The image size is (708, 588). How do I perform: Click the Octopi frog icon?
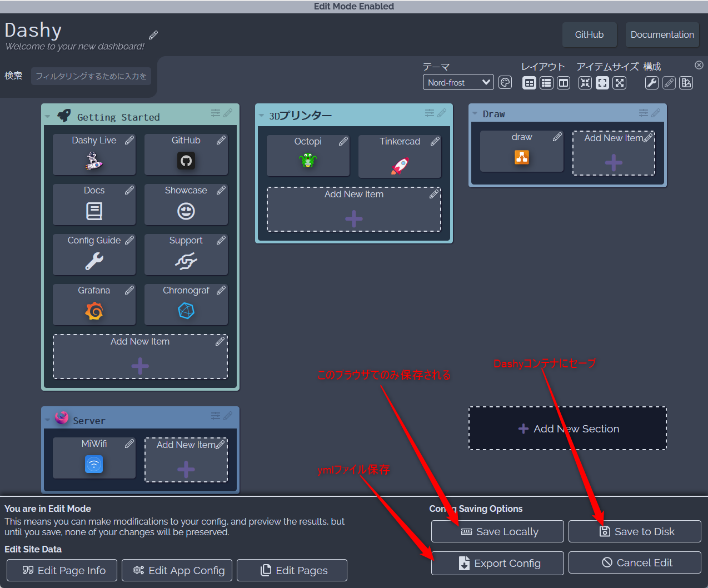click(x=308, y=161)
